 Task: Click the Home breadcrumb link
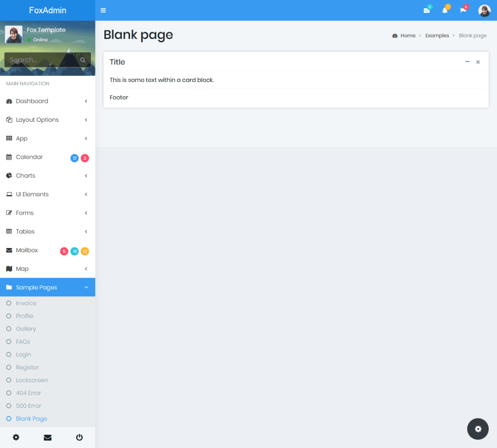408,35
